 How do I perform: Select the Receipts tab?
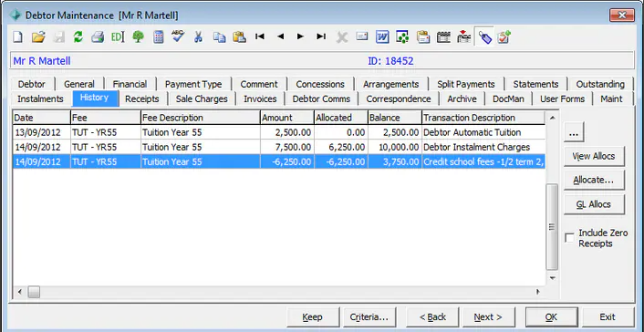142,99
